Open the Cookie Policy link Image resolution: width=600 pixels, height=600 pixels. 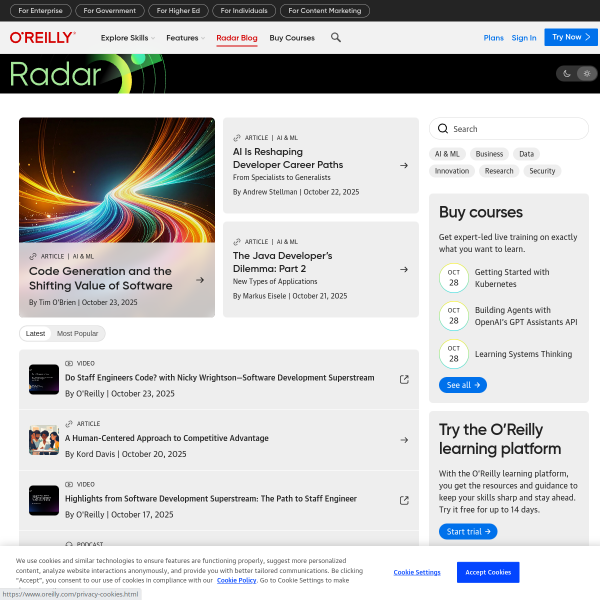(x=236, y=580)
